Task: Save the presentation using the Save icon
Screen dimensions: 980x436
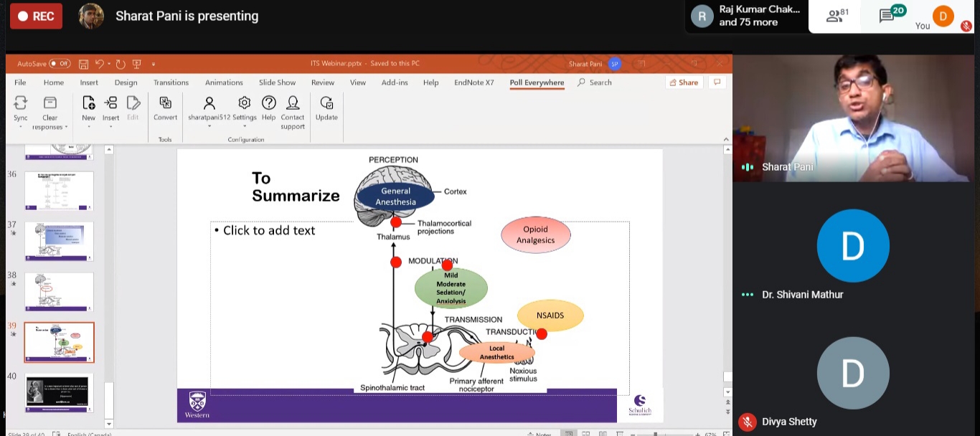Action: 84,64
